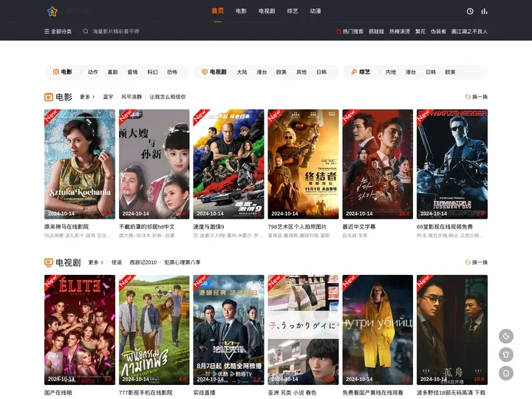This screenshot has width=532, height=399.
Task: Search hot keyword 繁花
Action: [x=420, y=31]
